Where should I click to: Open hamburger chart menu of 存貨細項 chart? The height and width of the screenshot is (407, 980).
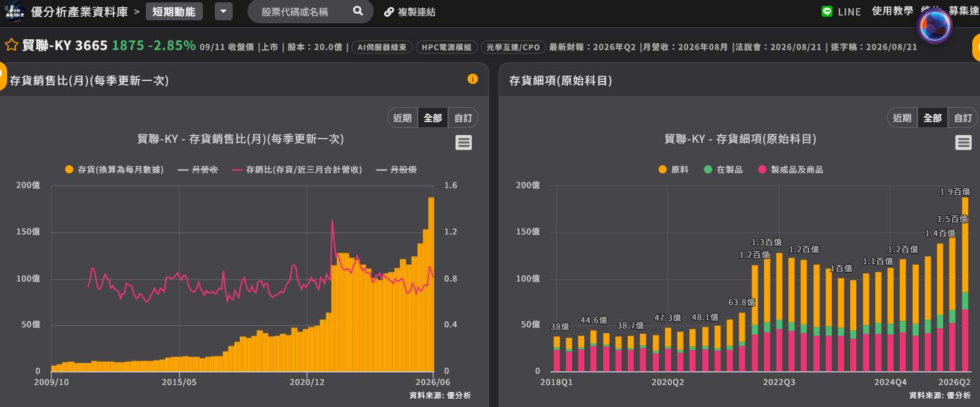(963, 143)
